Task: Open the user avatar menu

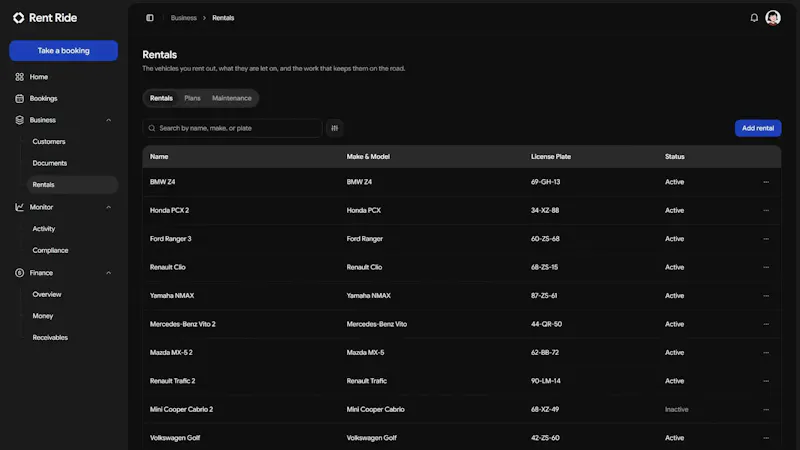Action: pyautogui.click(x=772, y=18)
